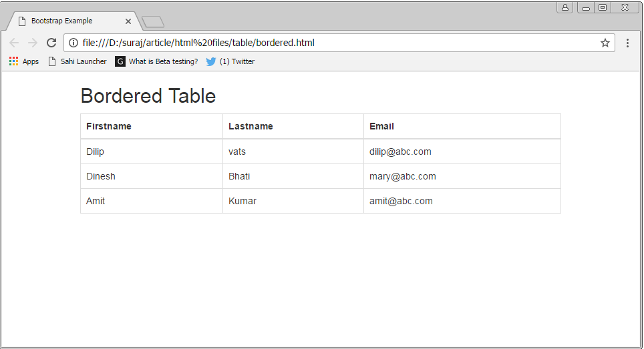This screenshot has height=349, width=644.
Task: Open the Chrome three-dot menu
Action: pos(627,43)
